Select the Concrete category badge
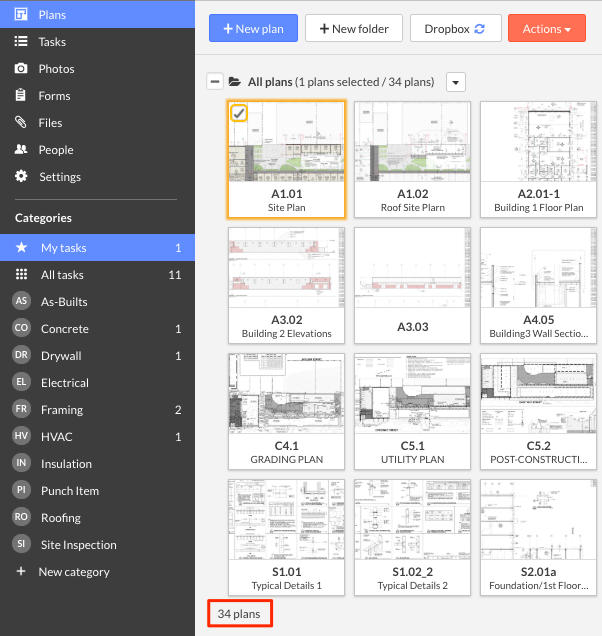The height and width of the screenshot is (636, 602). click(21, 329)
